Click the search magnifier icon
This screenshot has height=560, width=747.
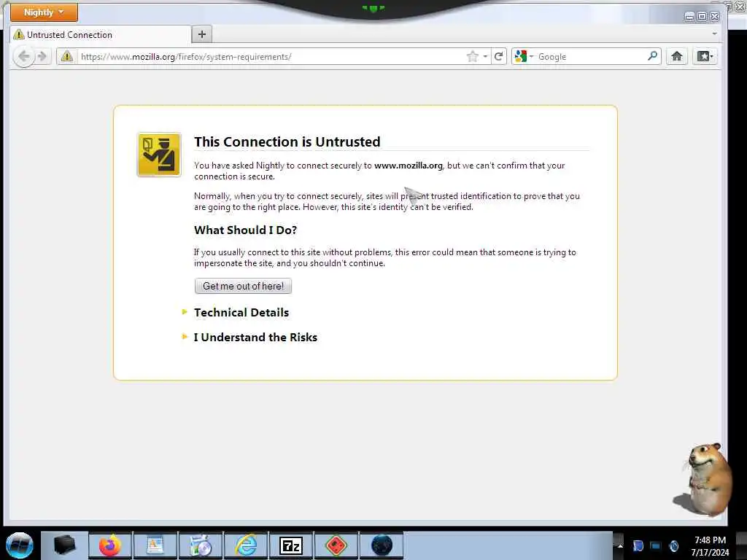[652, 56]
